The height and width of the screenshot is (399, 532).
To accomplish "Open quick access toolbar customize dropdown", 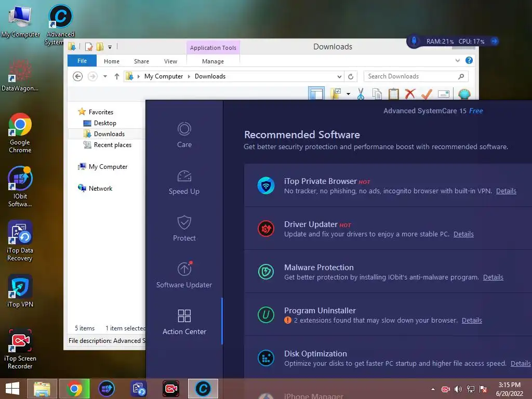I will (x=110, y=47).
